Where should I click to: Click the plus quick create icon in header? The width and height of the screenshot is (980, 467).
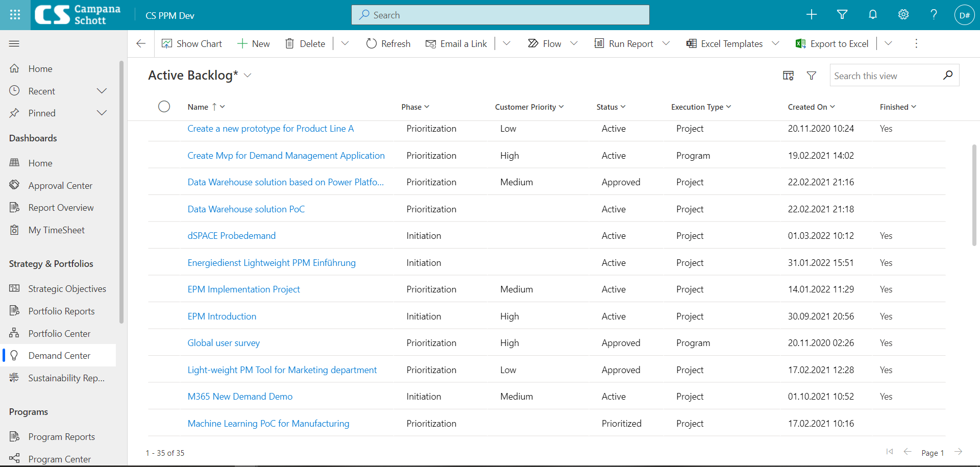[x=812, y=15]
